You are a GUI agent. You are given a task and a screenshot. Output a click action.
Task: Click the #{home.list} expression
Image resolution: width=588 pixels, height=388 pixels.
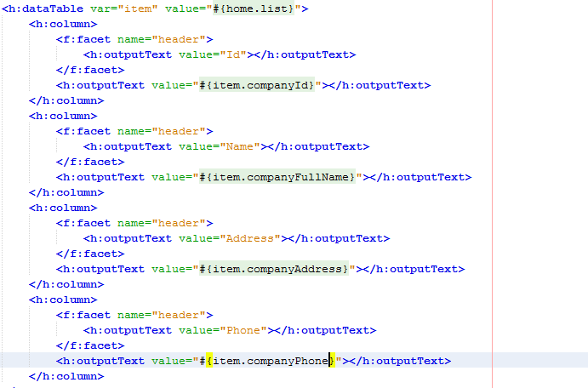click(x=254, y=9)
